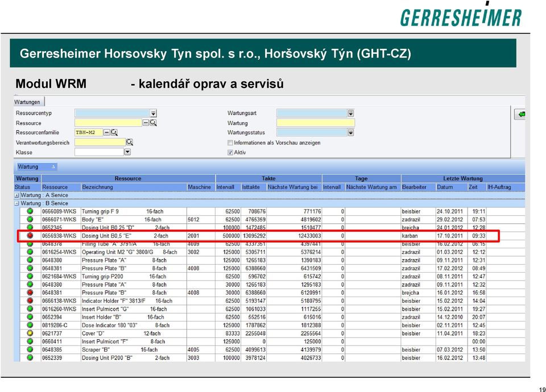Click the Maschine column header
This screenshot has height=392, width=546.
[200, 187]
